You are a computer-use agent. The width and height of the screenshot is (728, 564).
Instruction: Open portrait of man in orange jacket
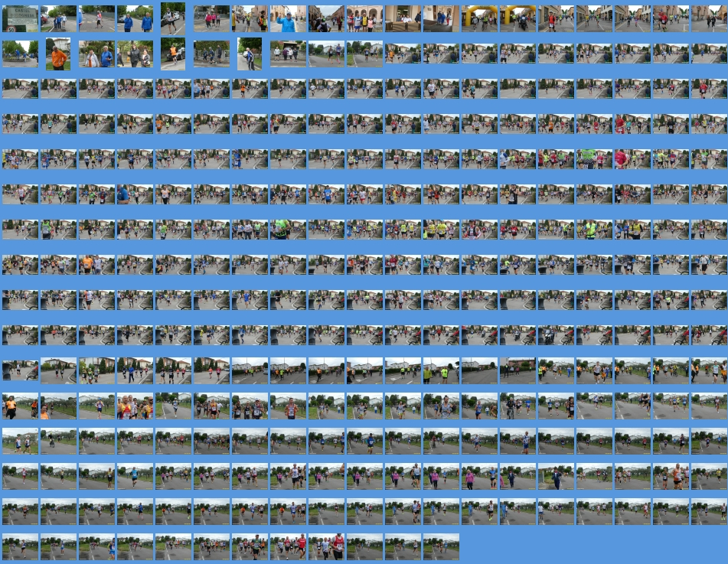click(58, 54)
